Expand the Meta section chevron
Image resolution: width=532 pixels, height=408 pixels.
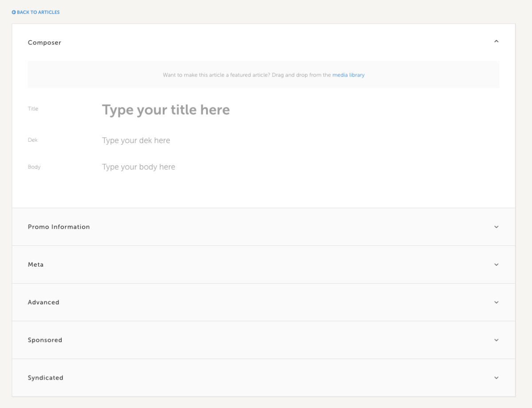tap(496, 264)
